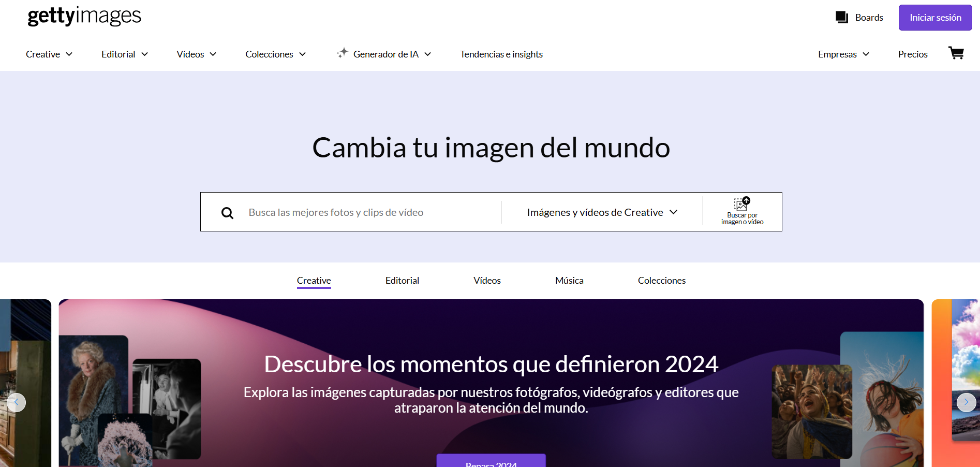Click the magnifying glass search icon
This screenshot has height=467, width=980.
click(227, 213)
